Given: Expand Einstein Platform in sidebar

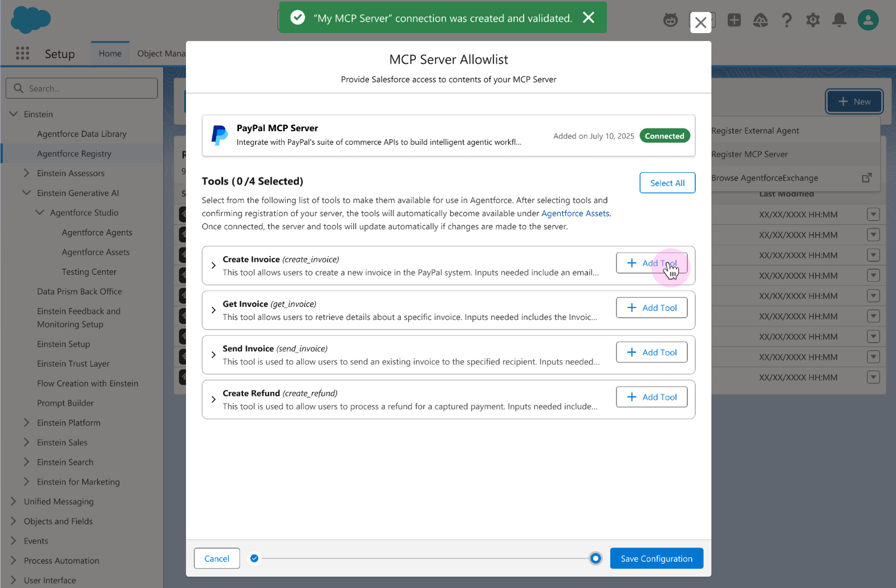Looking at the screenshot, I should pyautogui.click(x=26, y=423).
